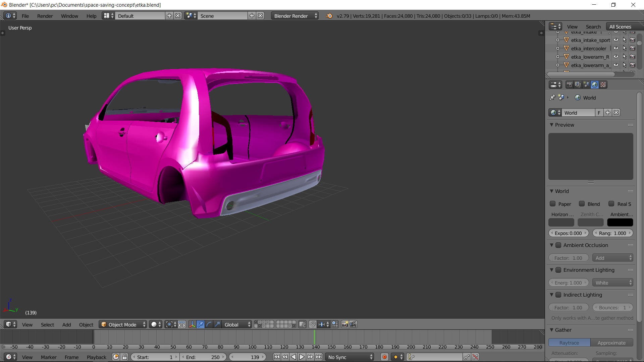The height and width of the screenshot is (362, 644).
Task: Select the Approximate gather method
Action: click(x=611, y=343)
